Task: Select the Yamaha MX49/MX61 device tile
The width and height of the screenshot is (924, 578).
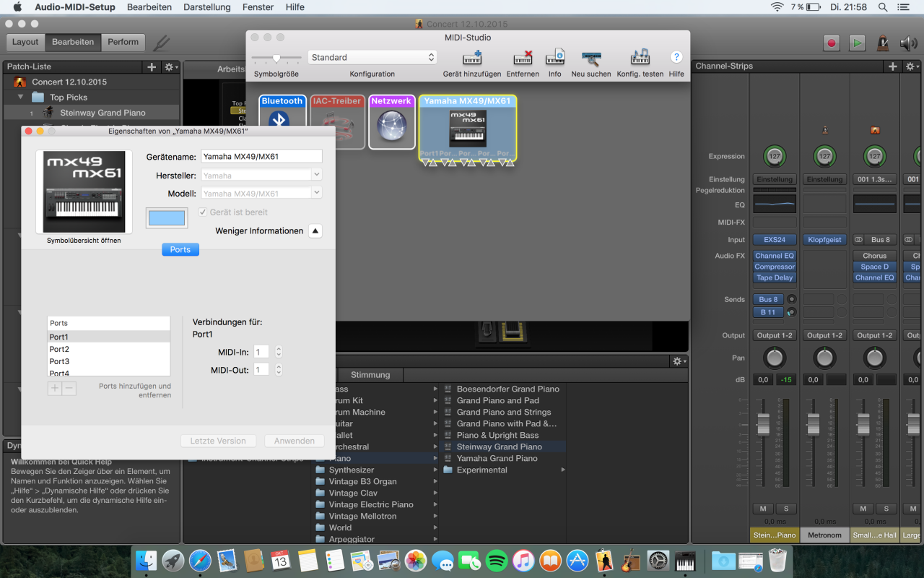Action: tap(468, 127)
